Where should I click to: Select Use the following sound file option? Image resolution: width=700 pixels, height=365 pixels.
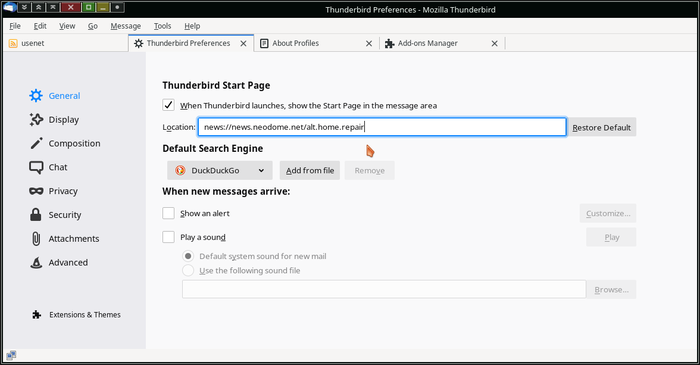(188, 270)
